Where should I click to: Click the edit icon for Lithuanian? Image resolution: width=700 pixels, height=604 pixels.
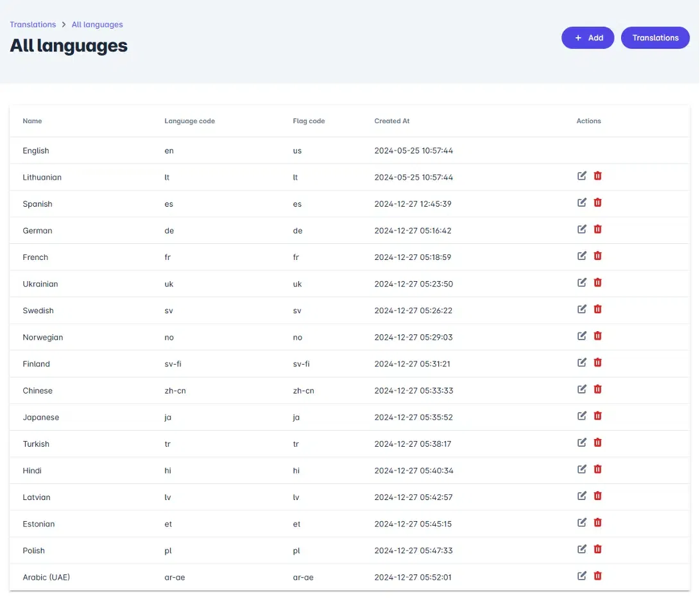tap(582, 176)
